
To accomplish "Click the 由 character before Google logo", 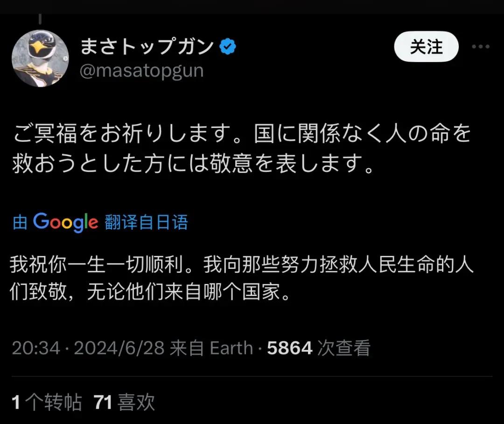I will [20, 222].
